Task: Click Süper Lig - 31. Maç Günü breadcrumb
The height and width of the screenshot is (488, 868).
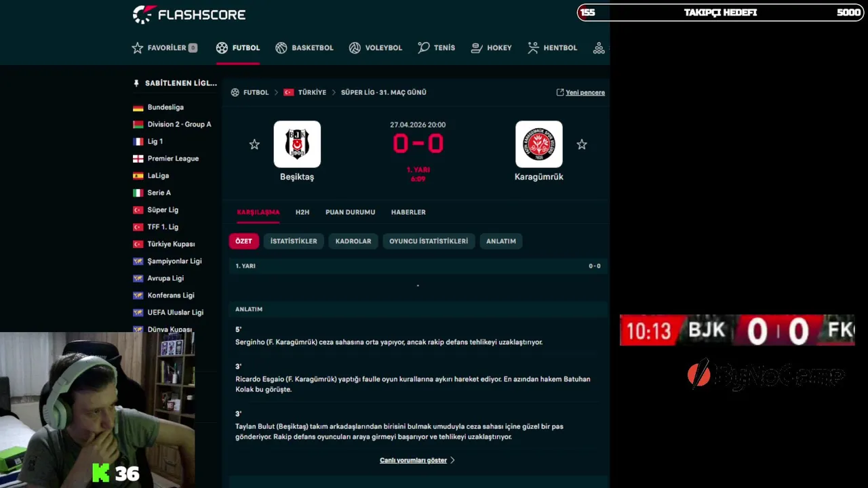Action: pyautogui.click(x=384, y=92)
